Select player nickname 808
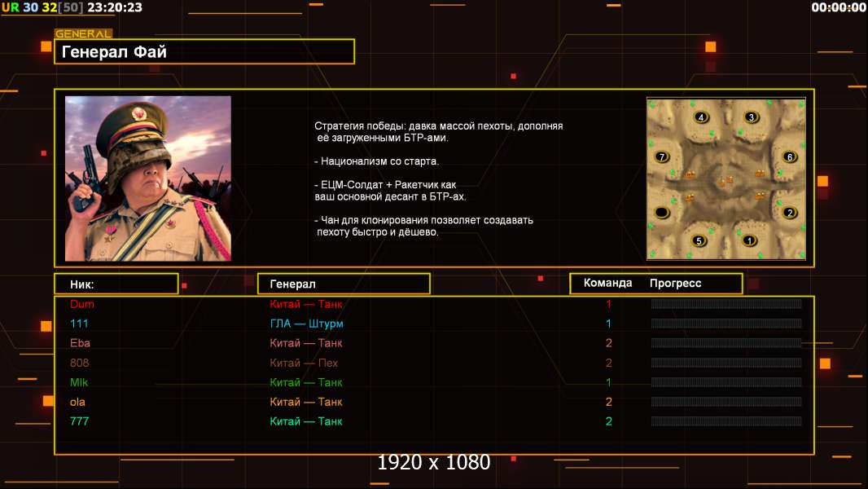Image resolution: width=868 pixels, height=489 pixels. [79, 363]
